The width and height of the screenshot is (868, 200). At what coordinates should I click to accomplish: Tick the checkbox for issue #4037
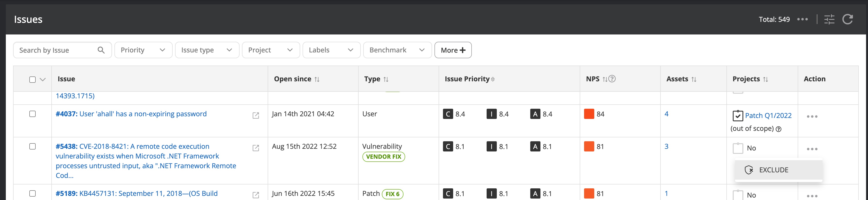coord(32,114)
